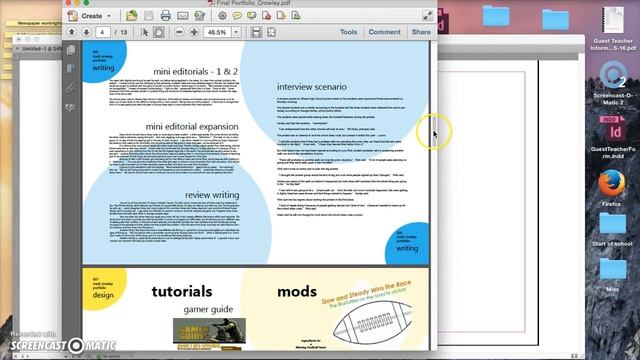The image size is (640, 360).
Task: Show Attachments paperclip panel
Action: (x=71, y=88)
